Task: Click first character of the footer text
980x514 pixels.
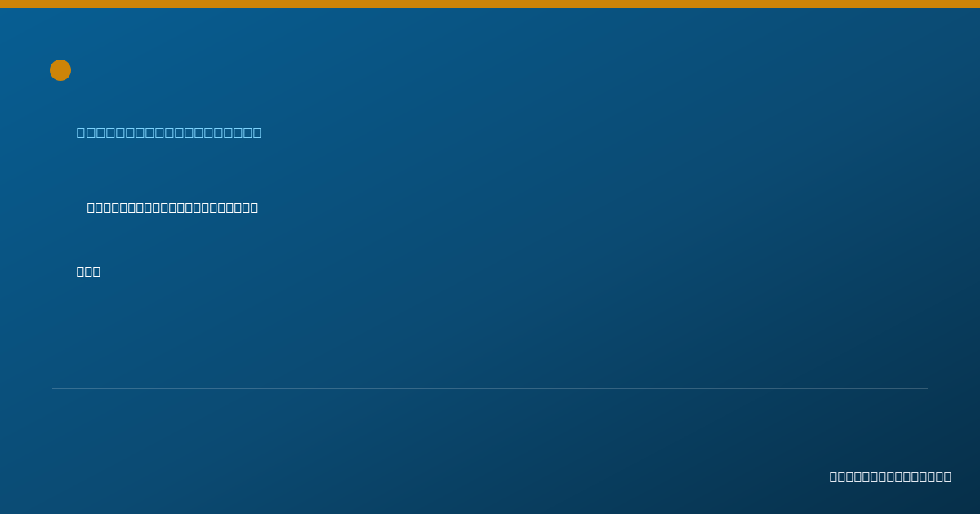Action: pos(834,476)
